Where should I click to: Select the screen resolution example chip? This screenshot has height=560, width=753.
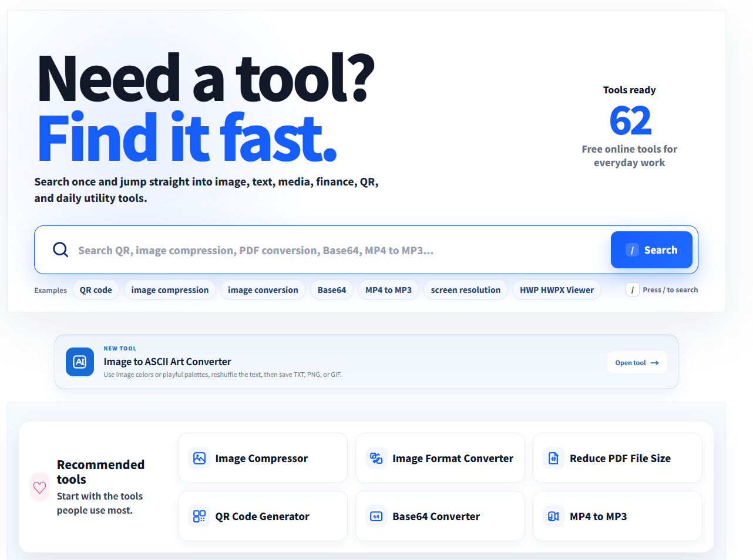[466, 290]
